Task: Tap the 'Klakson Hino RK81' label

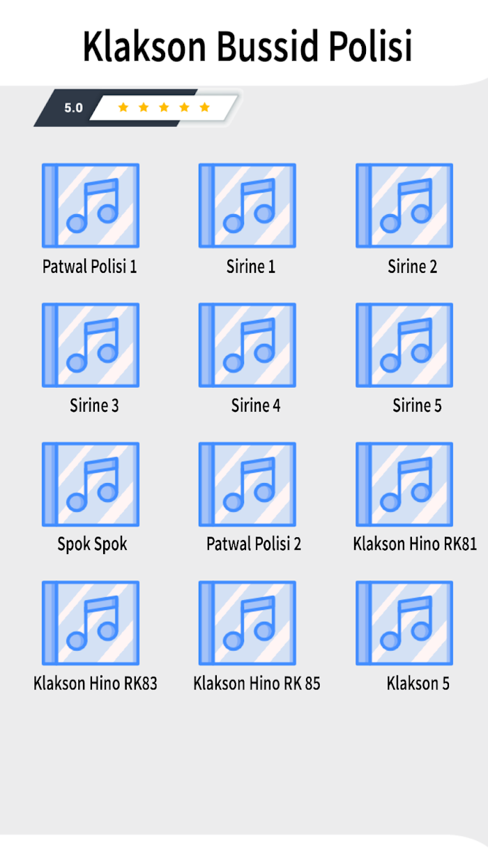Action: click(415, 544)
